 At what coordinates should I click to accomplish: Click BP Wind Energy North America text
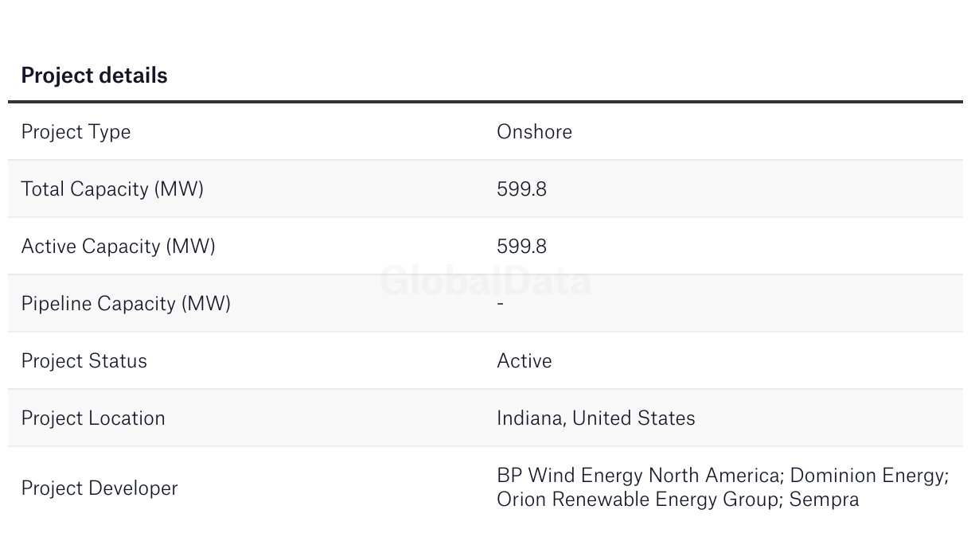pos(640,476)
